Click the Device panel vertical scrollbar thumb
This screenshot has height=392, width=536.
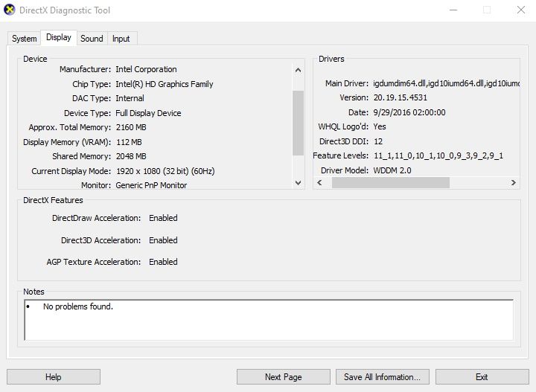(x=298, y=123)
